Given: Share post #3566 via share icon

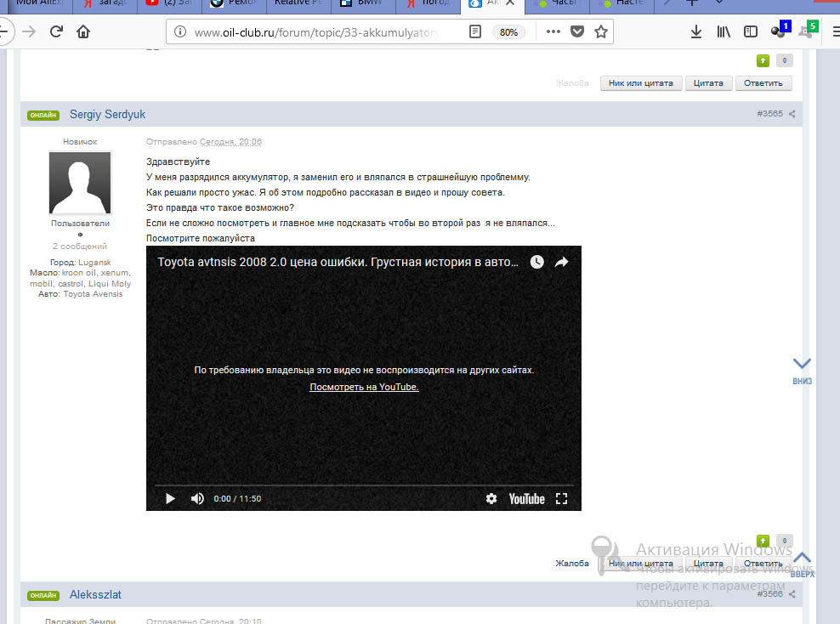Looking at the screenshot, I should pyautogui.click(x=792, y=594).
